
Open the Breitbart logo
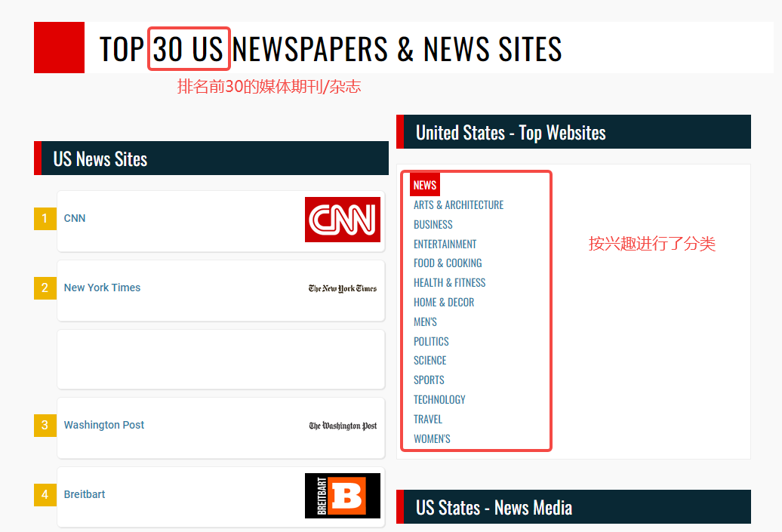343,496
